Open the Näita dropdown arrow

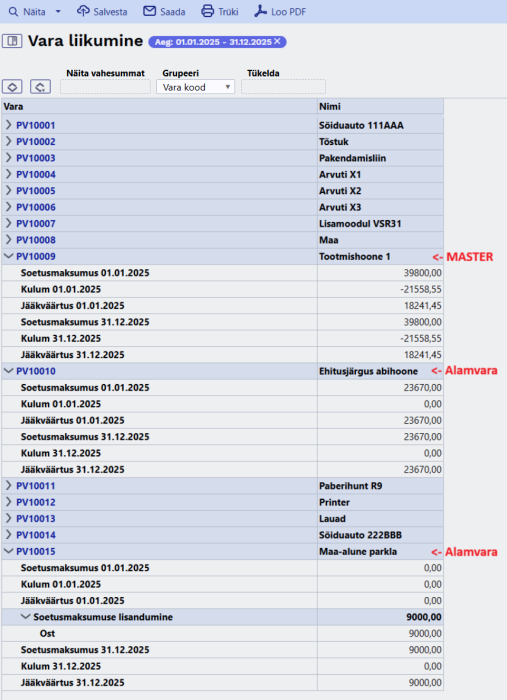point(58,12)
